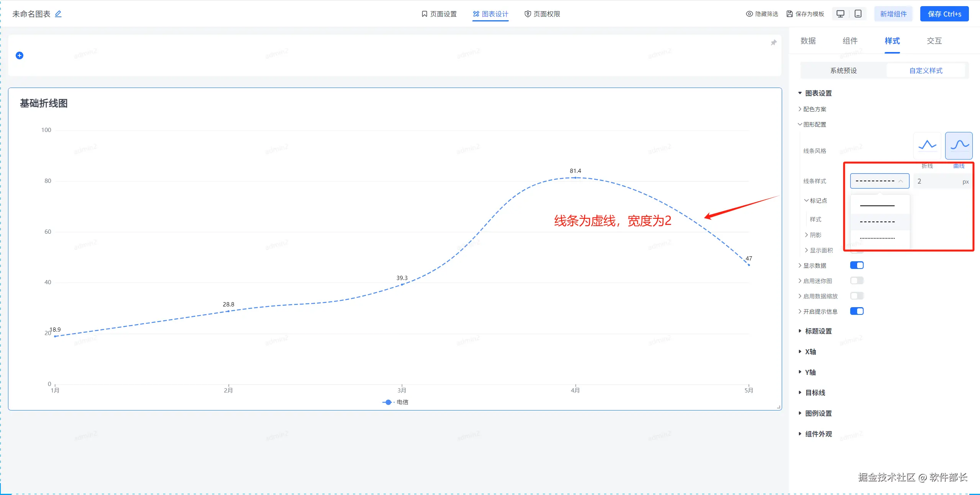
Task: Click the pin icon on the filter panel
Action: [x=774, y=42]
